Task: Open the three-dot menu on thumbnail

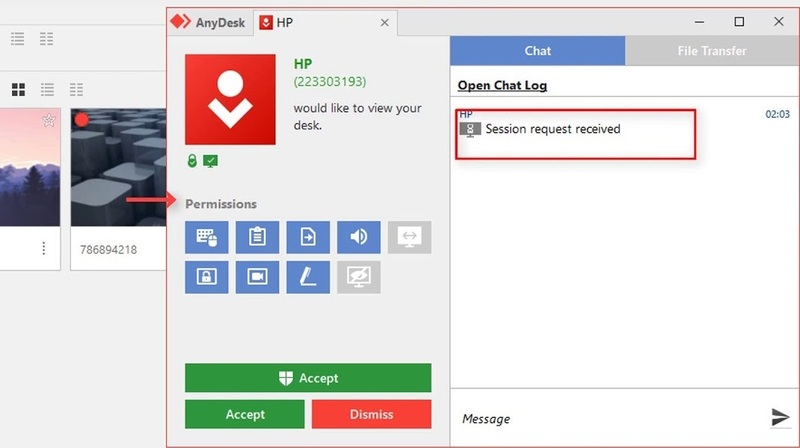Action: coord(44,248)
